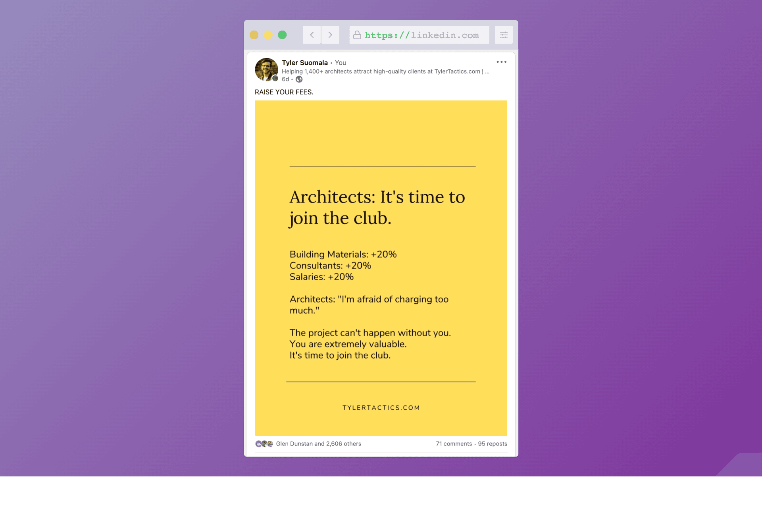Click the green maximize window button
Image resolution: width=762 pixels, height=532 pixels.
coord(282,35)
